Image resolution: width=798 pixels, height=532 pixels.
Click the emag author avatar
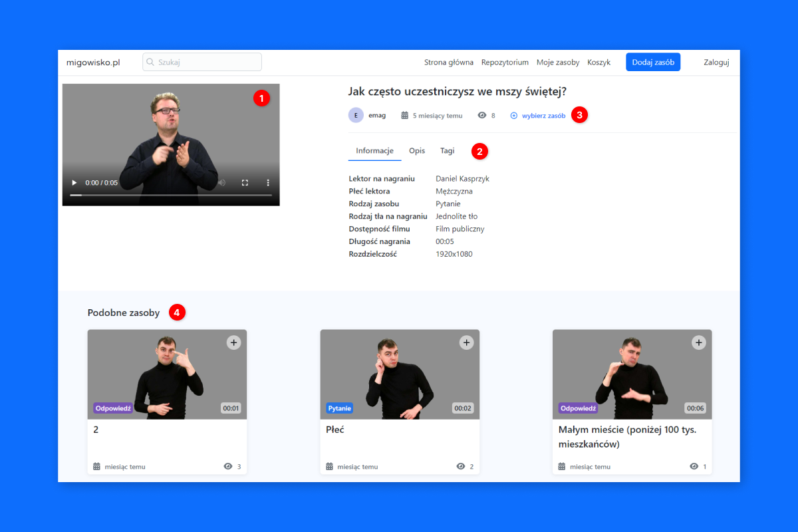(x=356, y=115)
